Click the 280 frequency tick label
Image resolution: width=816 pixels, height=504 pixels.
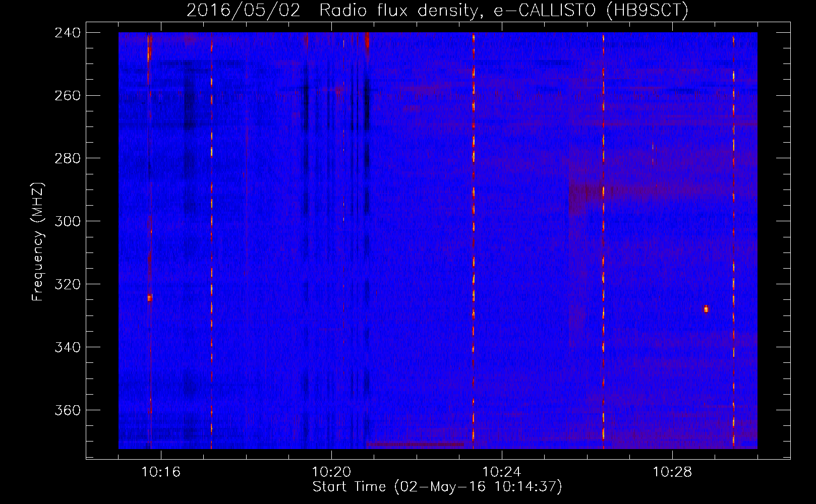pyautogui.click(x=67, y=159)
